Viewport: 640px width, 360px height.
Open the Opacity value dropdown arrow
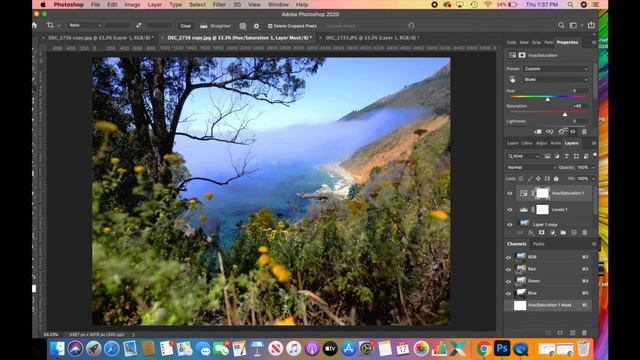tap(593, 167)
